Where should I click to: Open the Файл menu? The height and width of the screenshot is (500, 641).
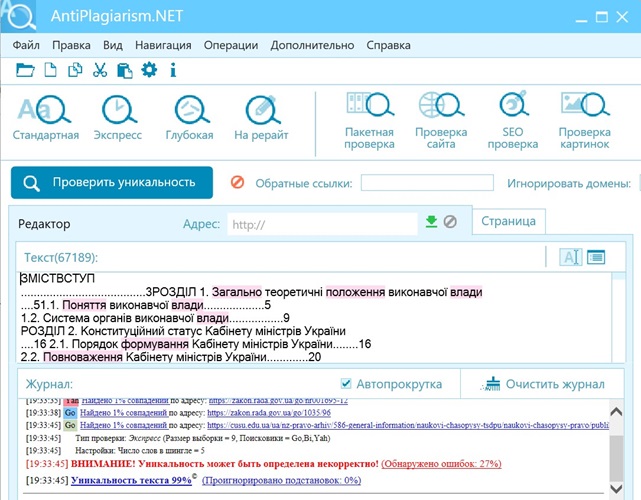[x=26, y=45]
